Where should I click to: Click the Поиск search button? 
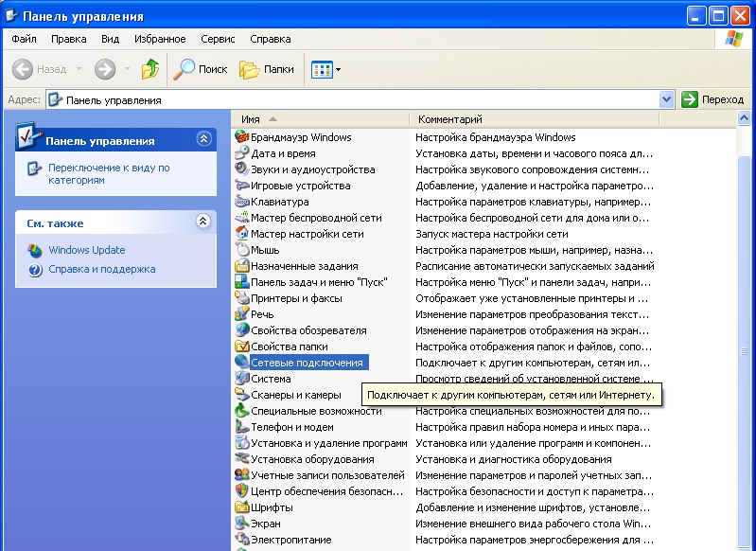(200, 69)
